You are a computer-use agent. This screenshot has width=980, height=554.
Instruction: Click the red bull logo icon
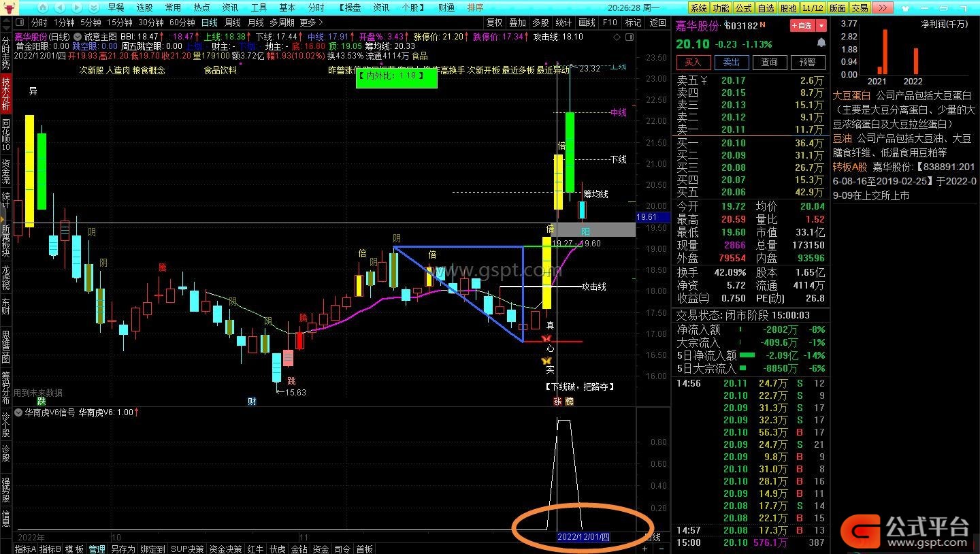click(11, 7)
